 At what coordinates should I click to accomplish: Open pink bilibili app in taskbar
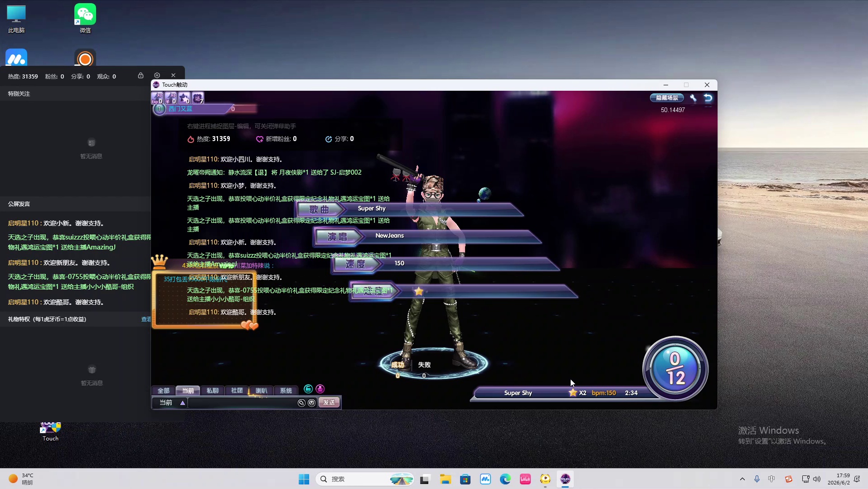click(525, 479)
